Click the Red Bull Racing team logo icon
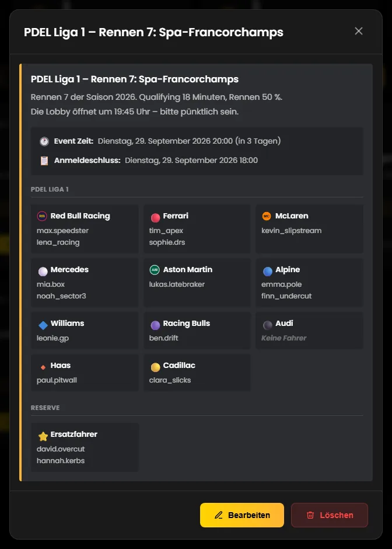 pos(42,216)
